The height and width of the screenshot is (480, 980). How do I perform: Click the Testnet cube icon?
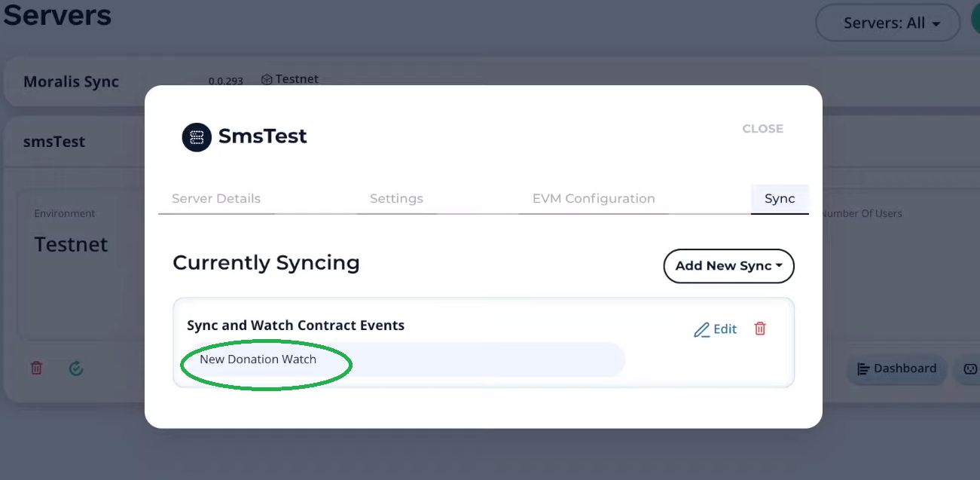tap(266, 79)
